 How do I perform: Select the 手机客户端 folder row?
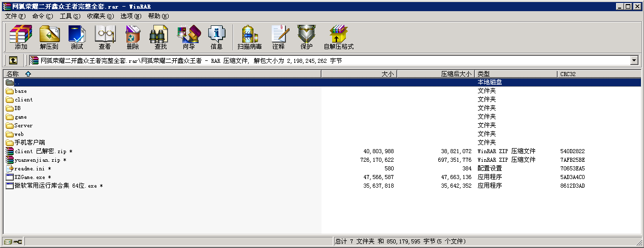323,143
